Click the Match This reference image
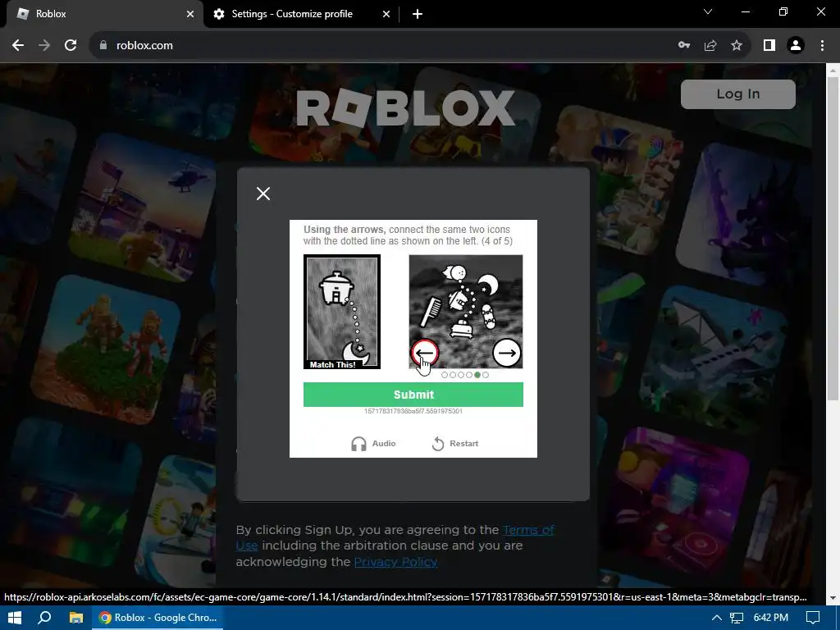Screen dimensions: 840x630 pos(342,312)
